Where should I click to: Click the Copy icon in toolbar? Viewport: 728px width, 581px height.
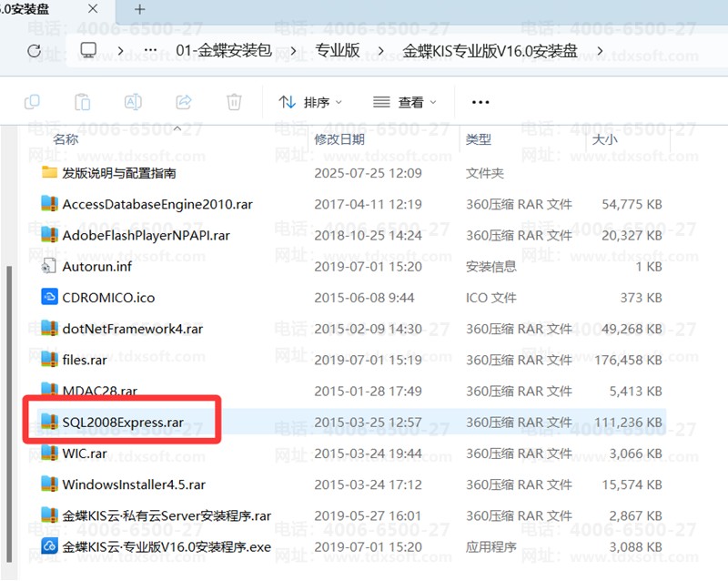(32, 102)
